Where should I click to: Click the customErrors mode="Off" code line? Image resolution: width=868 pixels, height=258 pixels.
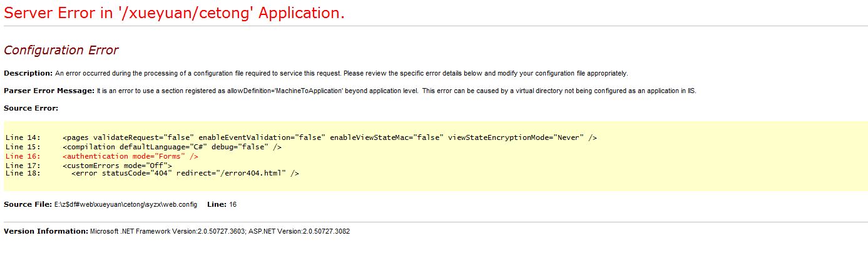coord(117,165)
